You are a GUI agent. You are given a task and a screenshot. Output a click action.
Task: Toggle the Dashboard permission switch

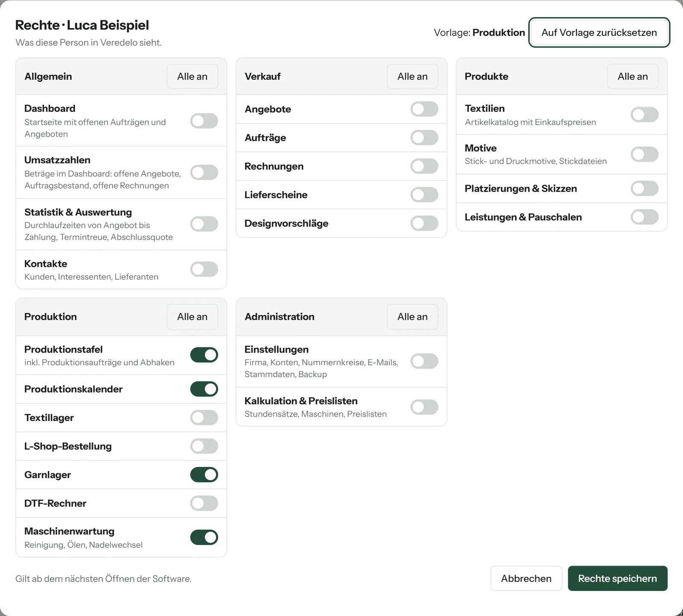pos(204,121)
